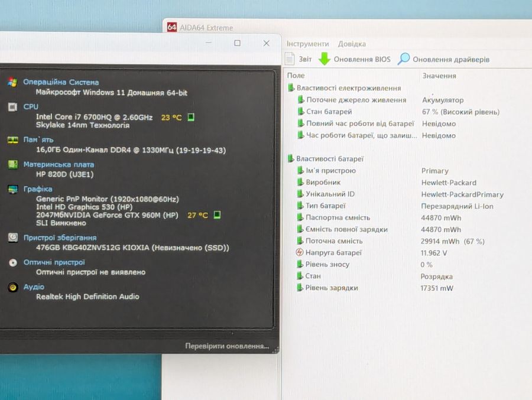Viewport: 532px width, 400px height.
Task: Click the Пам'ять RAM module icon
Action: click(13, 140)
